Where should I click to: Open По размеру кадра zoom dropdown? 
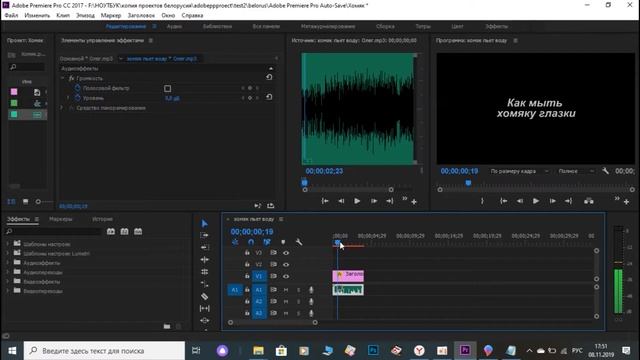519,171
